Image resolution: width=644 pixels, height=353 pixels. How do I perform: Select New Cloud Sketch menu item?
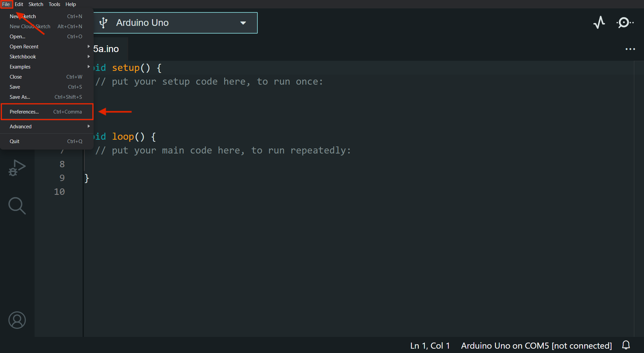pos(30,26)
